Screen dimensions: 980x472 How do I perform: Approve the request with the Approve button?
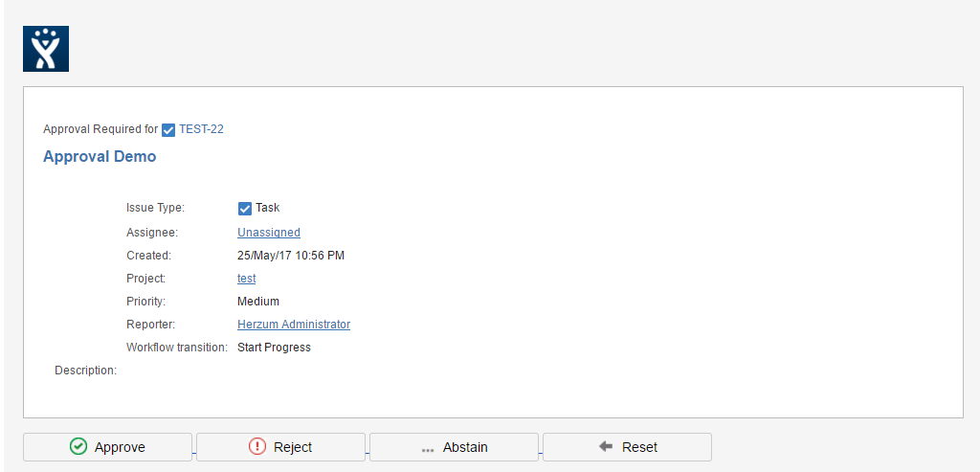coord(107,447)
